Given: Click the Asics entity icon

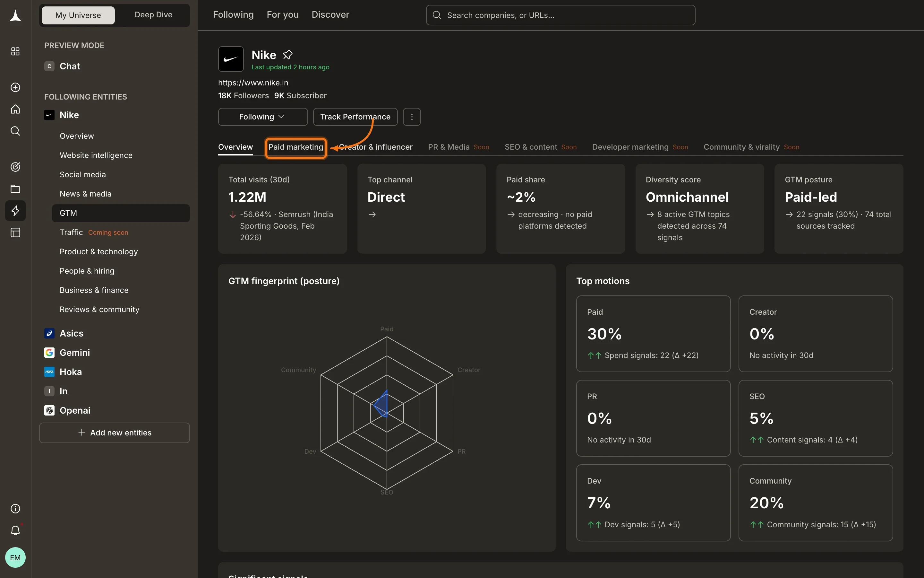Looking at the screenshot, I should [x=49, y=333].
